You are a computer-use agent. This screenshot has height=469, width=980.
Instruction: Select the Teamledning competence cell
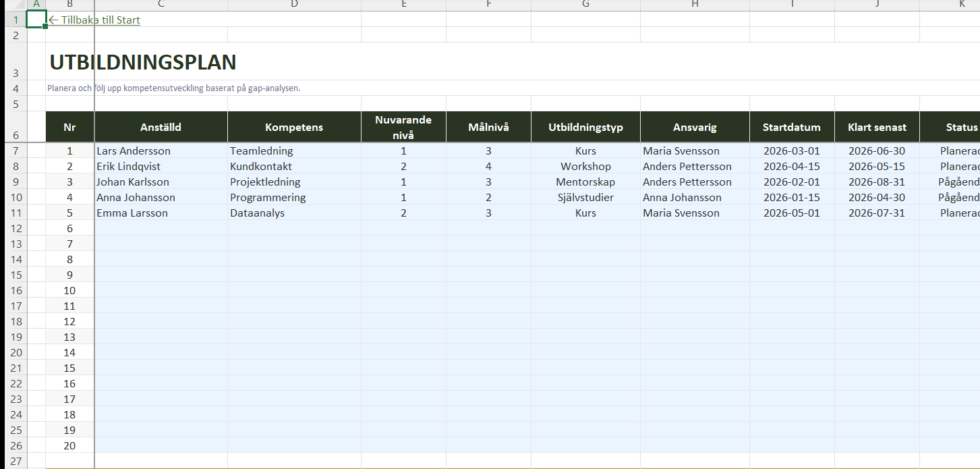262,151
